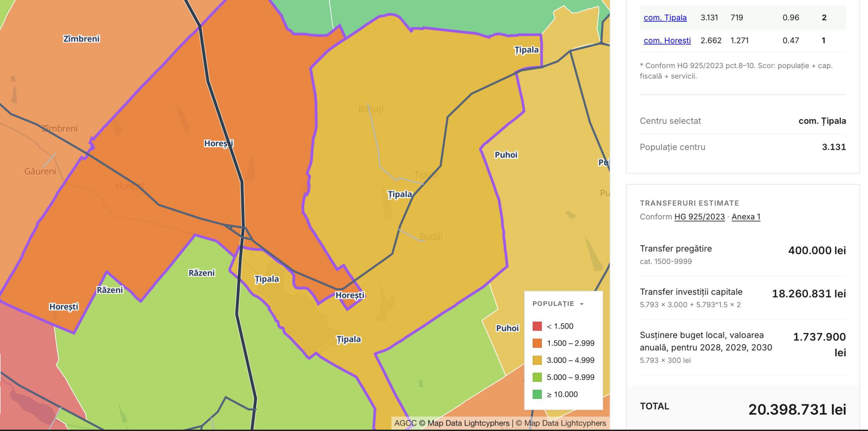The image size is (868, 431).
Task: Open com. Țipala link in table
Action: (665, 18)
